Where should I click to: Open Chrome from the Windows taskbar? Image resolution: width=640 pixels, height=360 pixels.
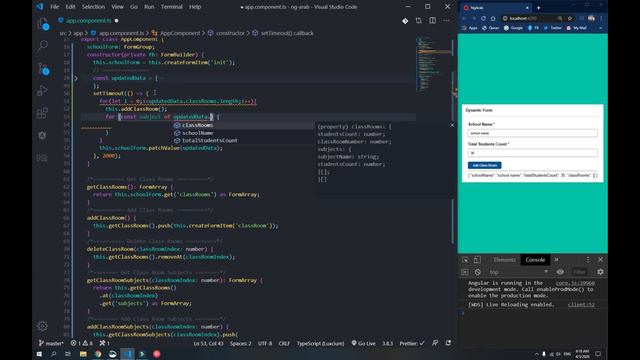[98, 354]
